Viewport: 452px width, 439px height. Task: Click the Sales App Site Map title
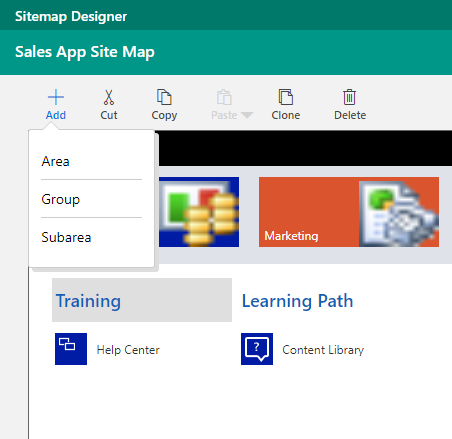(x=85, y=52)
